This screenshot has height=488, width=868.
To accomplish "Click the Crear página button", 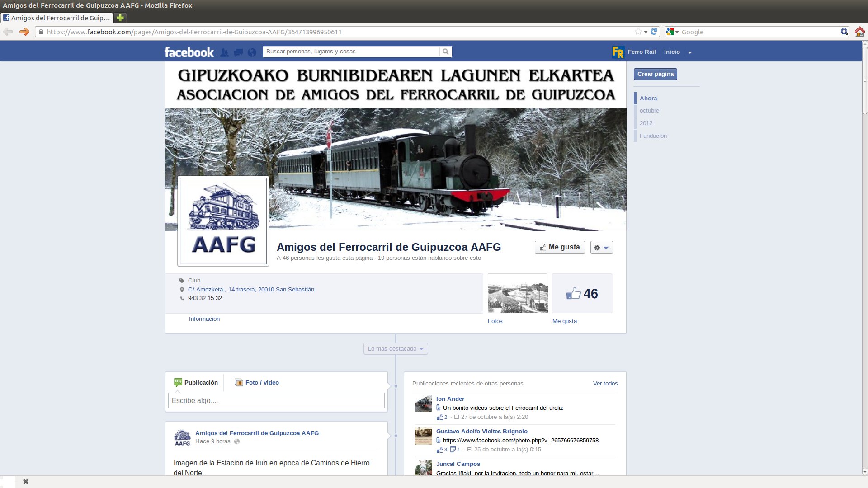I will click(x=655, y=74).
